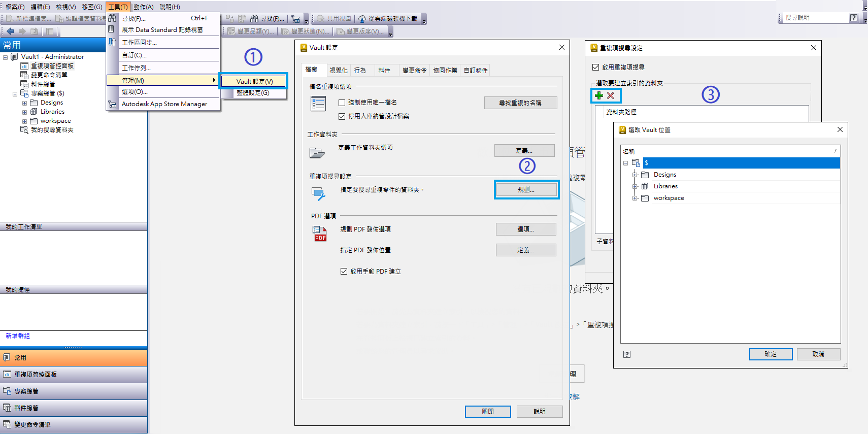
Task: Click the up-one-level folder toolbar icon
Action: click(x=34, y=31)
